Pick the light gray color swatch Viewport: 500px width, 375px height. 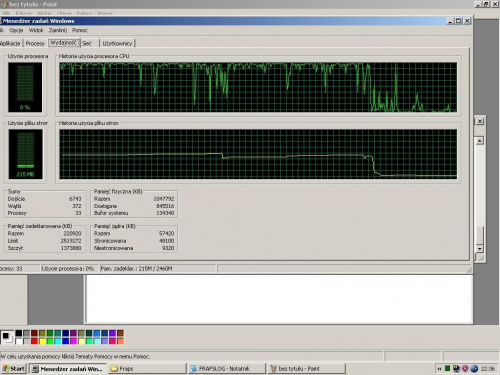[x=27, y=341]
